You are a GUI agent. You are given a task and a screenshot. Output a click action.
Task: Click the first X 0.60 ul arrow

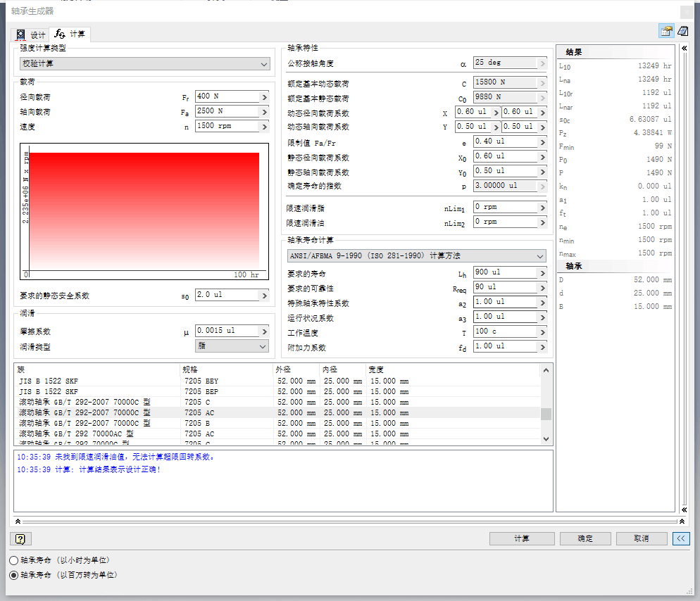[x=496, y=113]
